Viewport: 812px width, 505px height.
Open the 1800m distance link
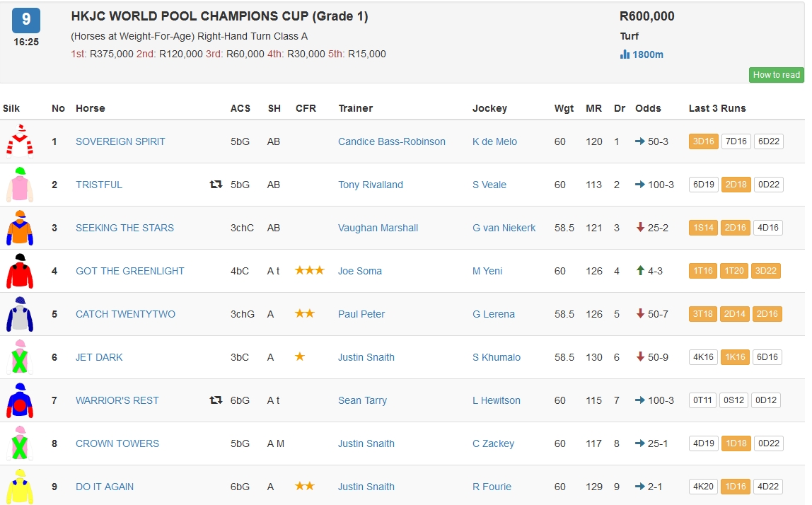[648, 54]
